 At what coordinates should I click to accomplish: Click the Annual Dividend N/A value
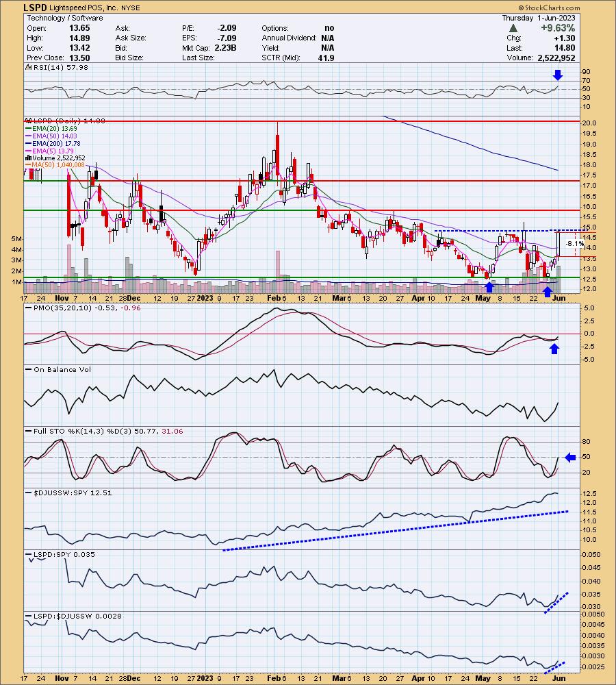(x=328, y=38)
